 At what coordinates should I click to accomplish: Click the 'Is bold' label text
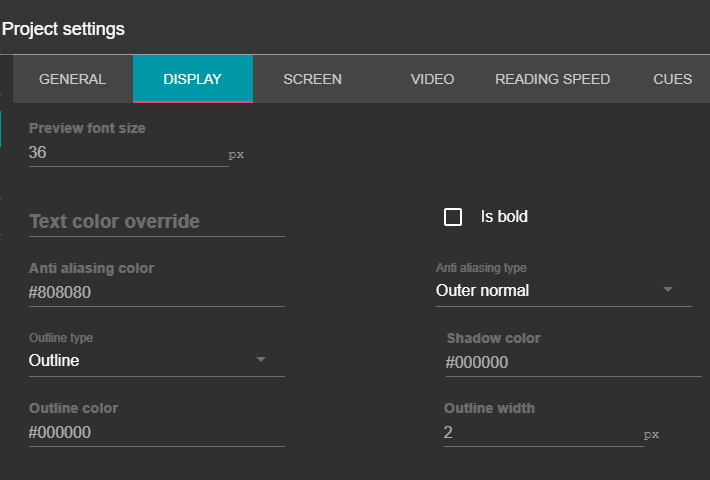(x=504, y=216)
